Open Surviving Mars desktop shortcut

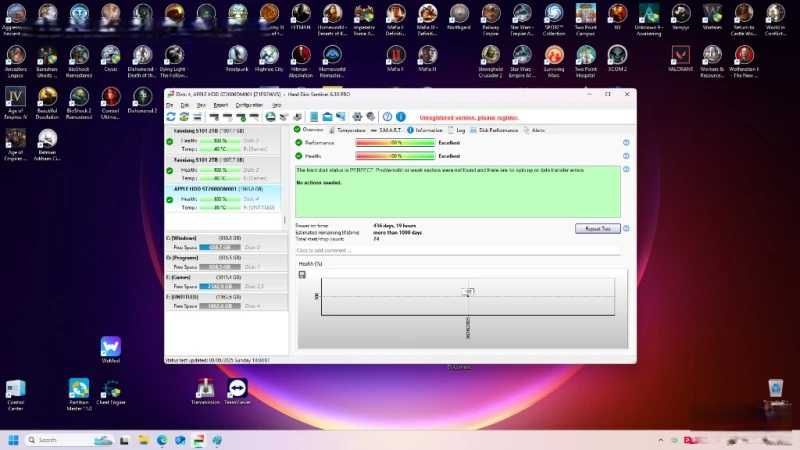tap(554, 62)
